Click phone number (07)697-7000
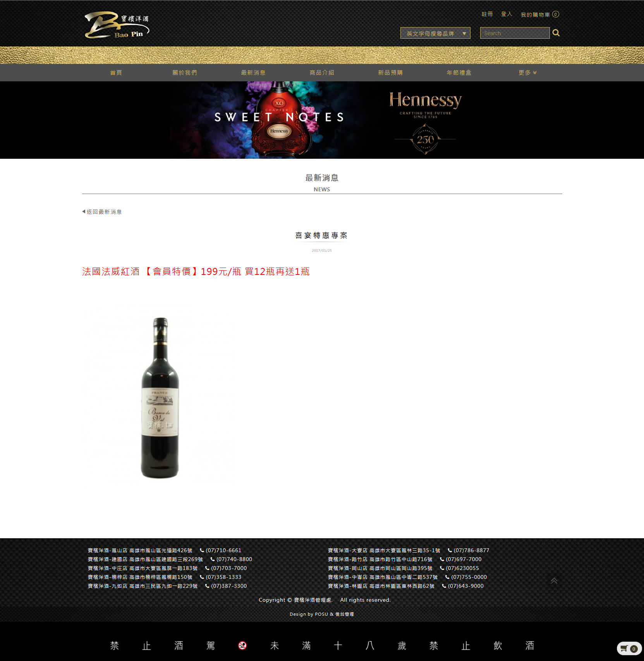The height and width of the screenshot is (661, 644). coord(464,559)
